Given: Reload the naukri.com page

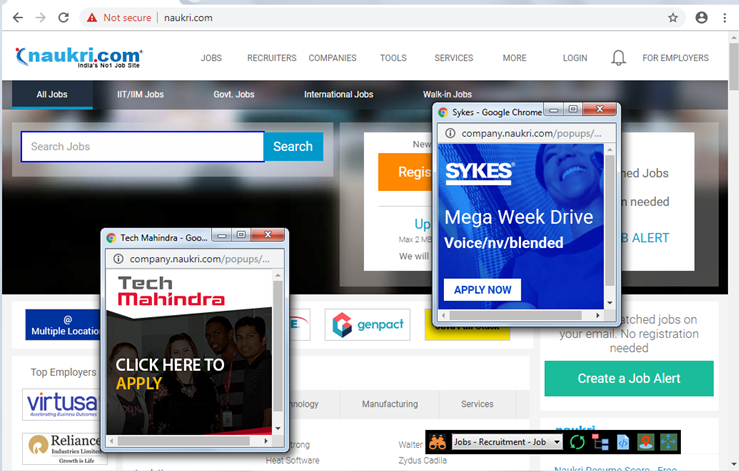Looking at the screenshot, I should [x=63, y=18].
